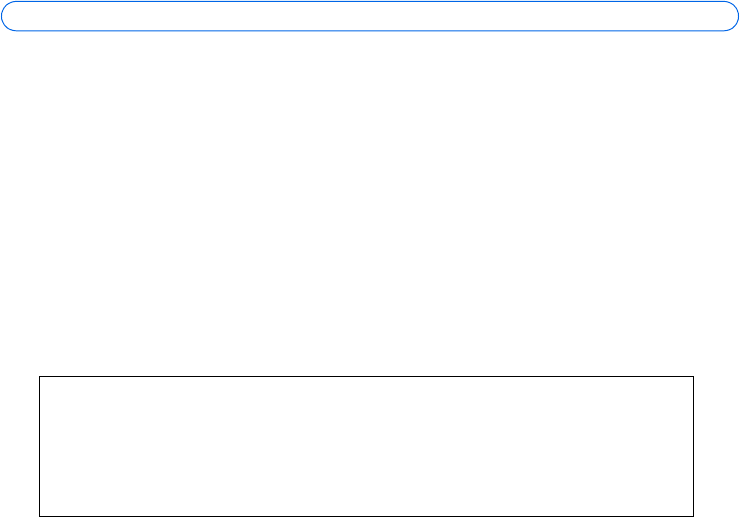Click the right edge of the bordered box
Image resolution: width=740 pixels, height=517 pixels.
pyautogui.click(x=693, y=446)
